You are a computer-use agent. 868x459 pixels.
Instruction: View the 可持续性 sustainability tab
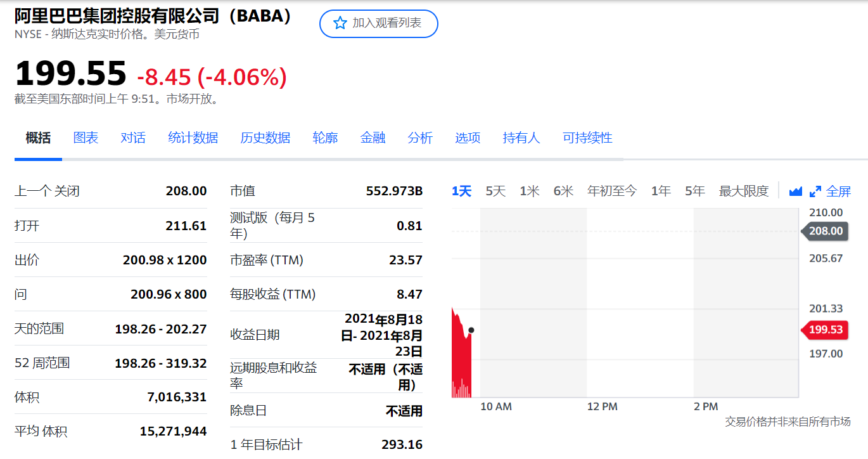[587, 138]
